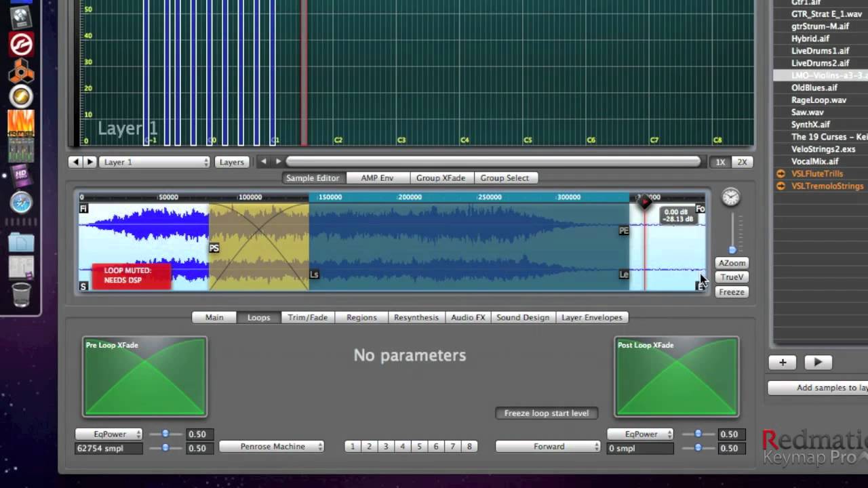Open the Group Select tab
868x488 pixels.
(505, 178)
